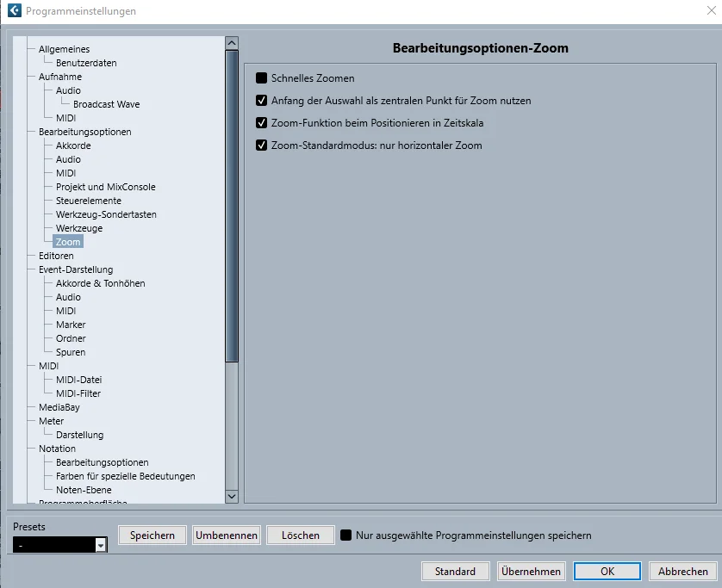
Task: Select the Werkzeuge entry
Action: tap(79, 229)
